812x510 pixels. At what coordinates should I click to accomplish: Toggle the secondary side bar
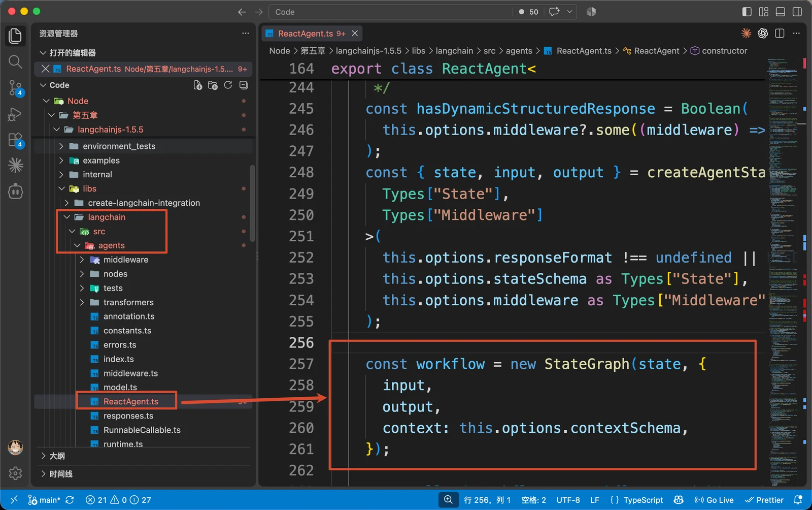coord(797,12)
